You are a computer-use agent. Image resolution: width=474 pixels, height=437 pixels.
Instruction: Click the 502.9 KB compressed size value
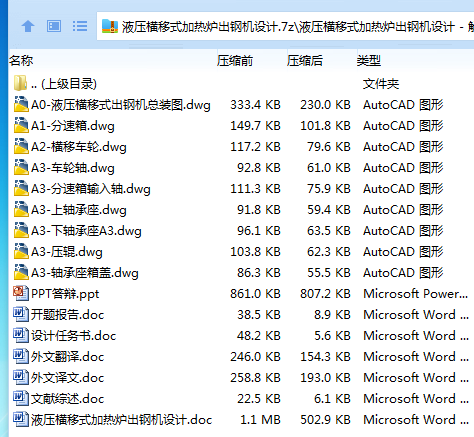(325, 420)
